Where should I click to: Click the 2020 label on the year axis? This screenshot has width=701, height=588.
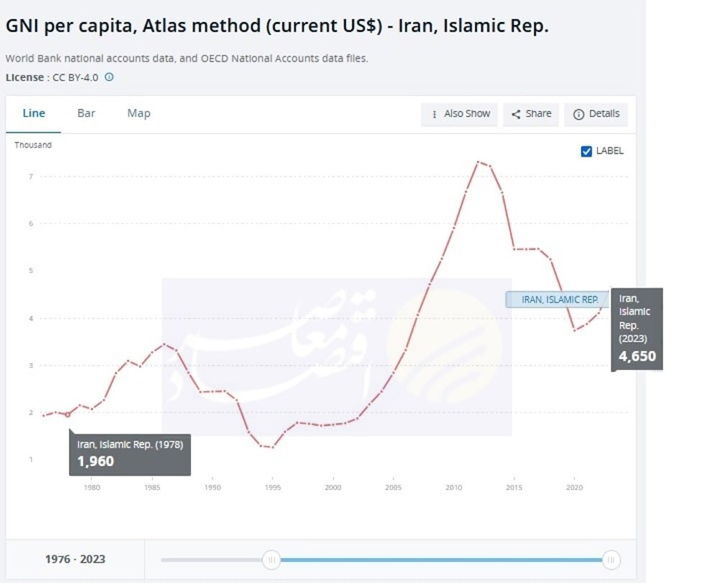pyautogui.click(x=574, y=487)
